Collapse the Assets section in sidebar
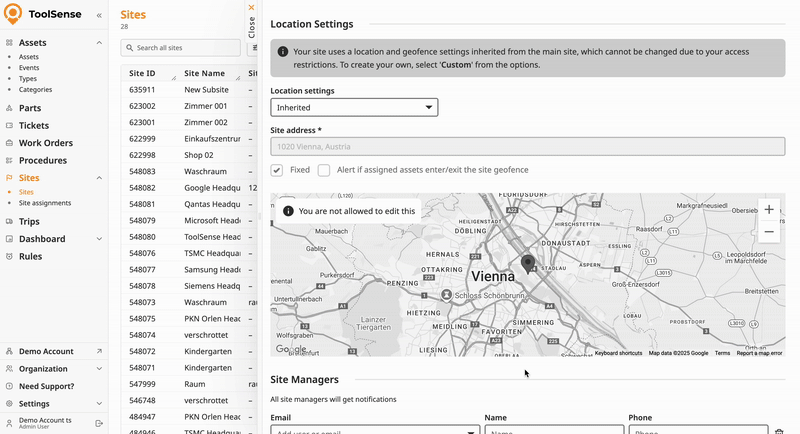 click(x=99, y=43)
